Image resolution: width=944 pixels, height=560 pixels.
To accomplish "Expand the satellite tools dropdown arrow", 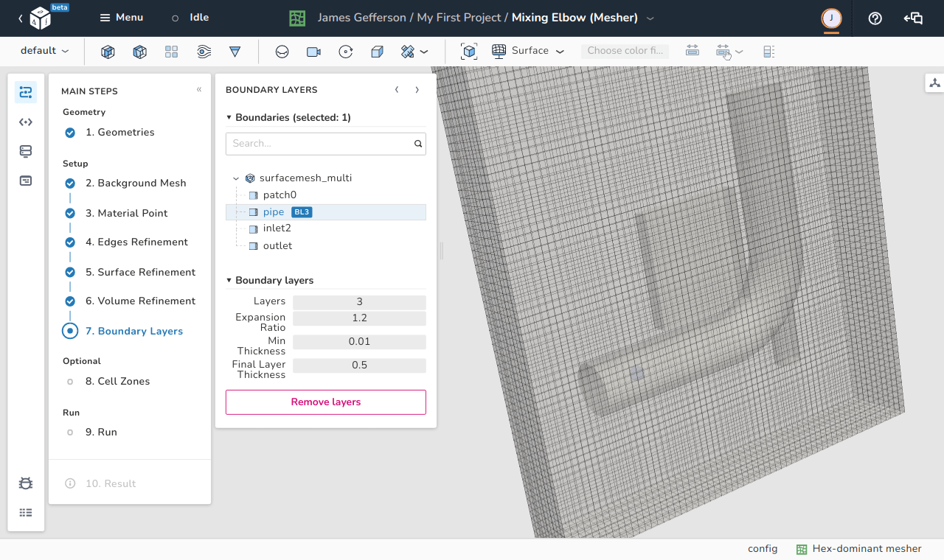I will [x=424, y=52].
